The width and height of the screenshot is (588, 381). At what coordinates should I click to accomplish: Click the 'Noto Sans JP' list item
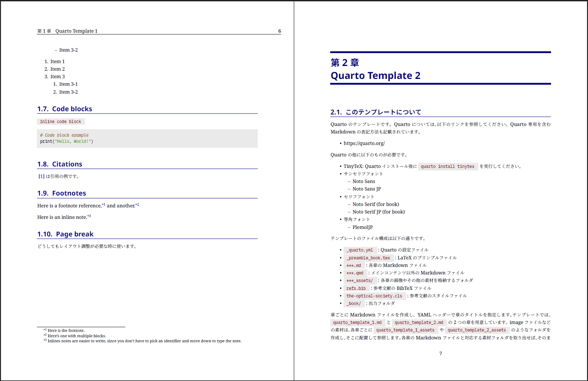pyautogui.click(x=366, y=189)
